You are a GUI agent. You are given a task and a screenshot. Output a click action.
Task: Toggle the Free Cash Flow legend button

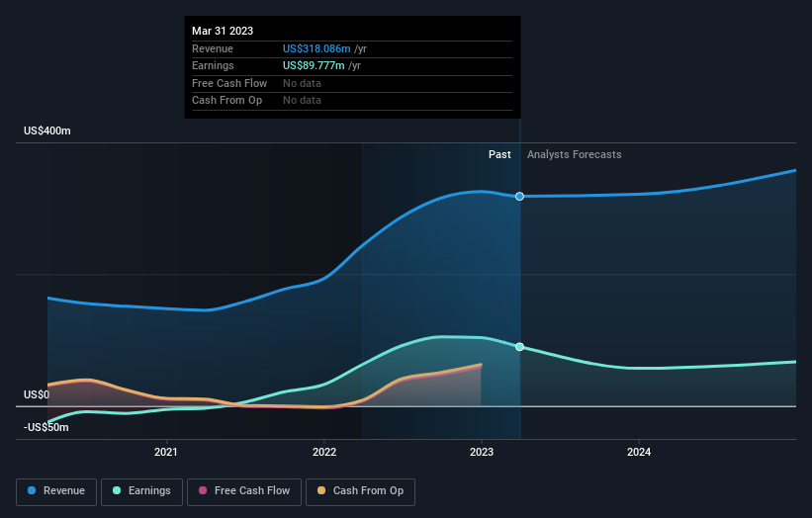[x=244, y=491]
